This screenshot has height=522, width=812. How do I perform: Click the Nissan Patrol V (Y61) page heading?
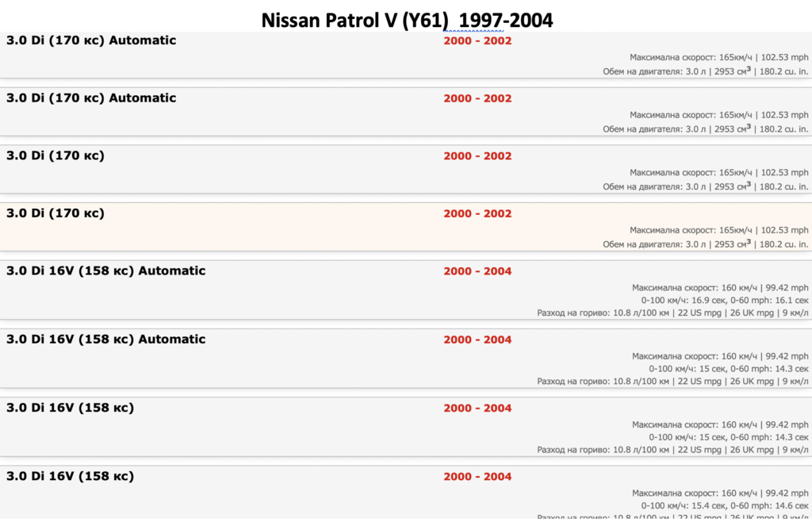coord(407,20)
